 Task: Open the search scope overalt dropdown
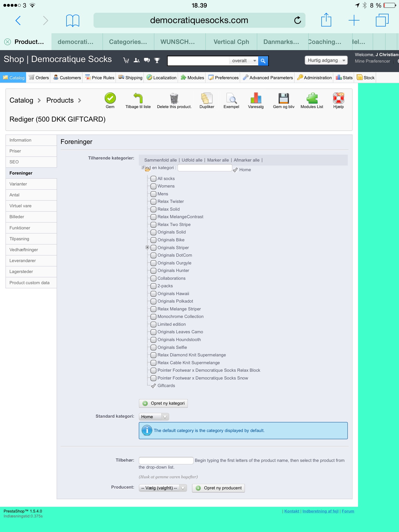point(244,61)
